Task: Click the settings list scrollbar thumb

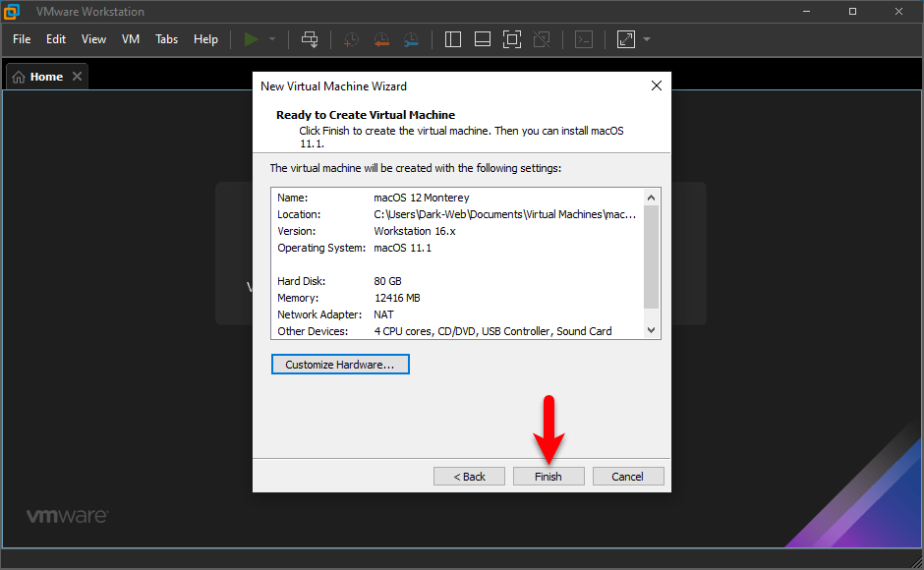Action: 651,256
